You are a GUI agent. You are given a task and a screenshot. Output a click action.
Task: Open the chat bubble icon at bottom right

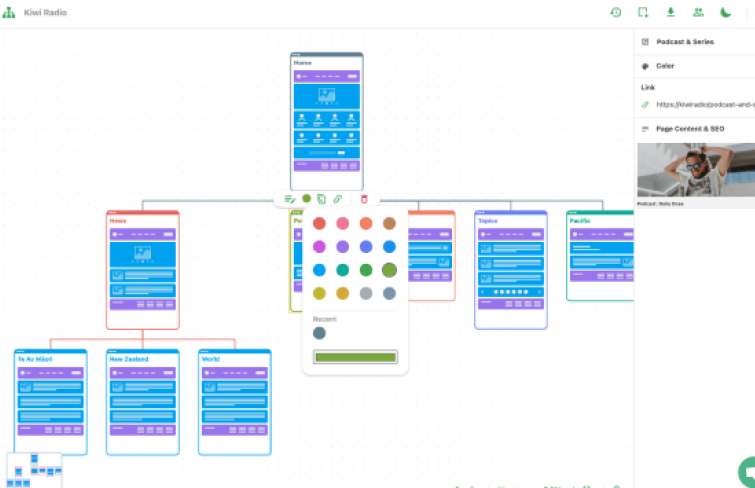tap(748, 472)
